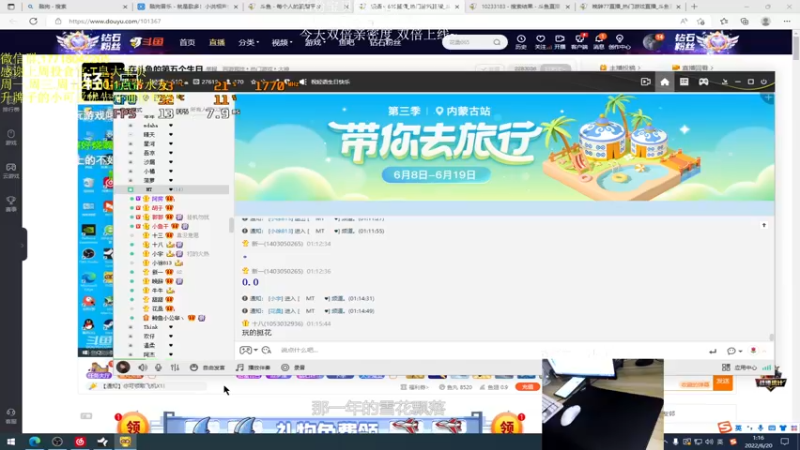This screenshot has height=450, width=800.
Task: Click the gamepad icon in voice app header
Action: pyautogui.click(x=704, y=82)
